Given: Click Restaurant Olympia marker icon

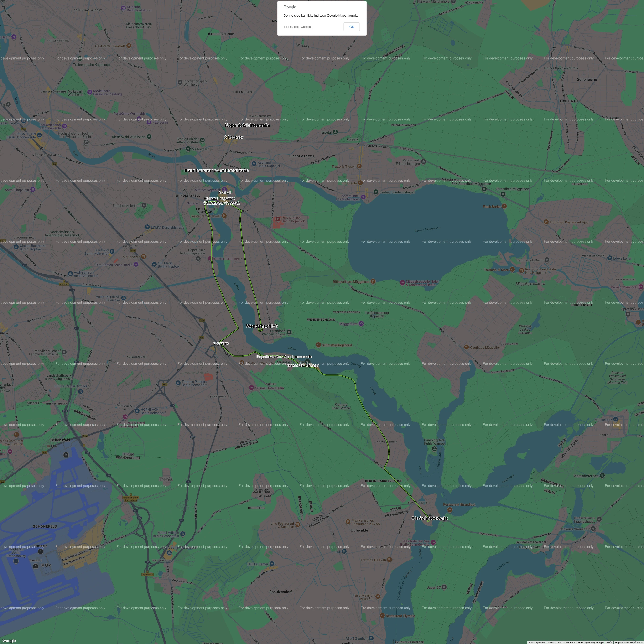Looking at the screenshot, I should point(382,616).
